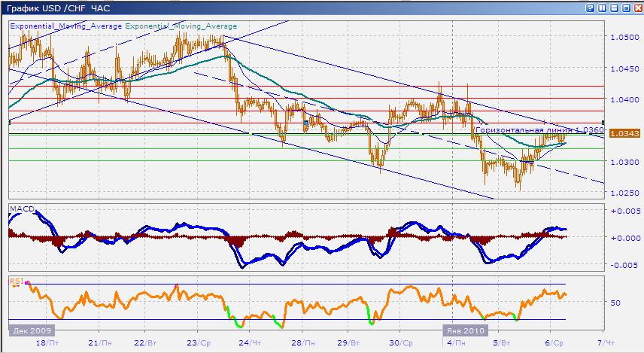Click the two-vertical-bars icon in title bar
This screenshot has width=644, height=353.
603,7
